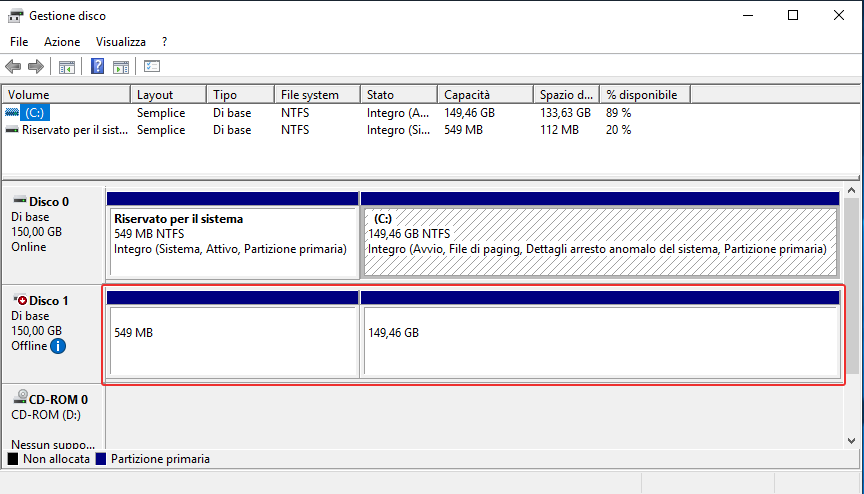Open the Visualizza menu
Image resolution: width=864 pixels, height=494 pixels.
[121, 42]
